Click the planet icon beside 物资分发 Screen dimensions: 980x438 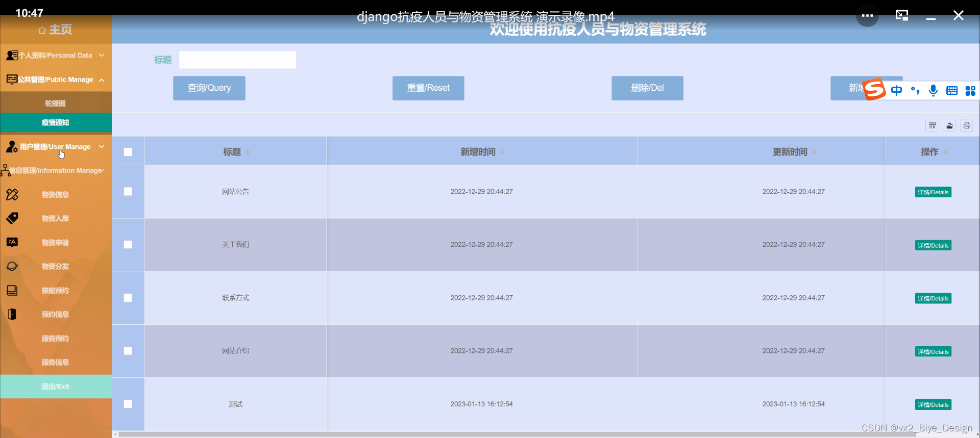[12, 266]
